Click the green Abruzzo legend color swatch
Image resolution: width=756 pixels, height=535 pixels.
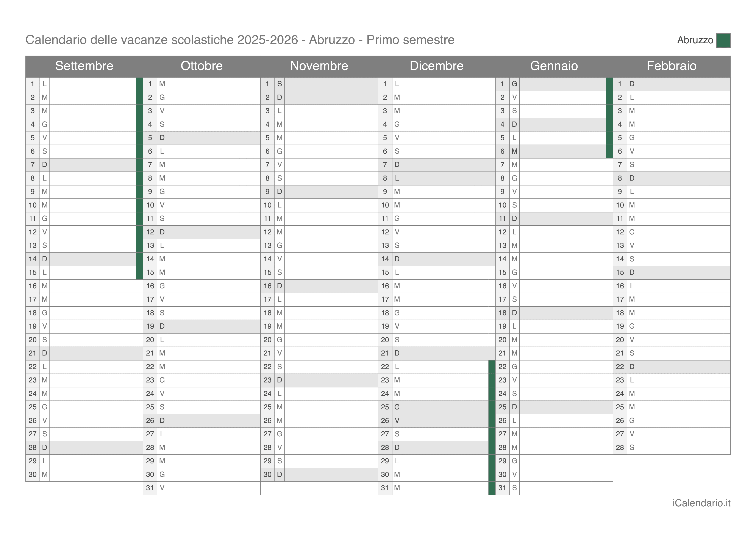pos(723,41)
